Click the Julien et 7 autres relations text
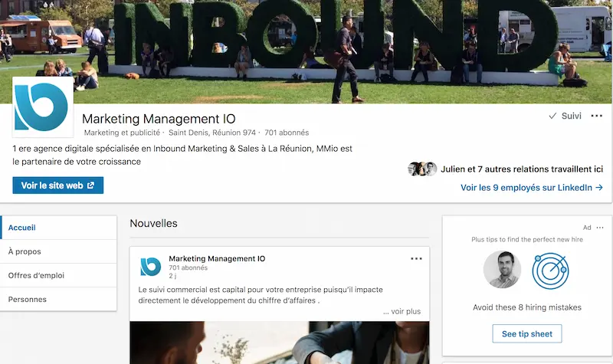The width and height of the screenshot is (613, 364). (522, 169)
